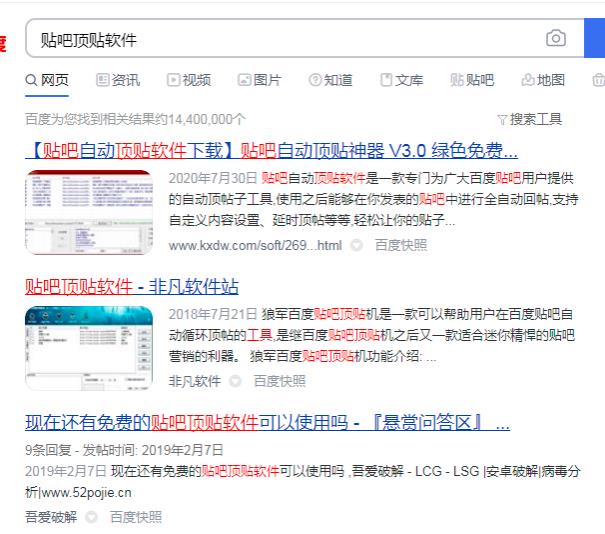Click the 吾爱破解 source name
Image resolution: width=605 pixels, height=534 pixels.
pos(51,517)
